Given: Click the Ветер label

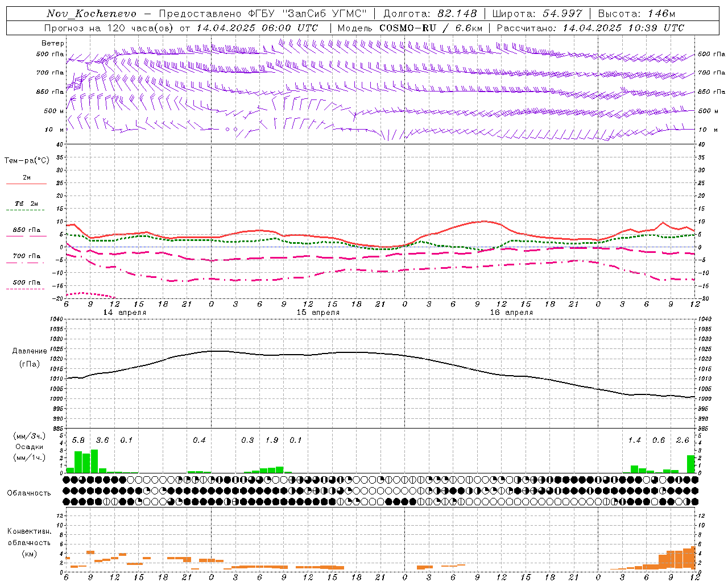Looking at the screenshot, I should (52, 43).
